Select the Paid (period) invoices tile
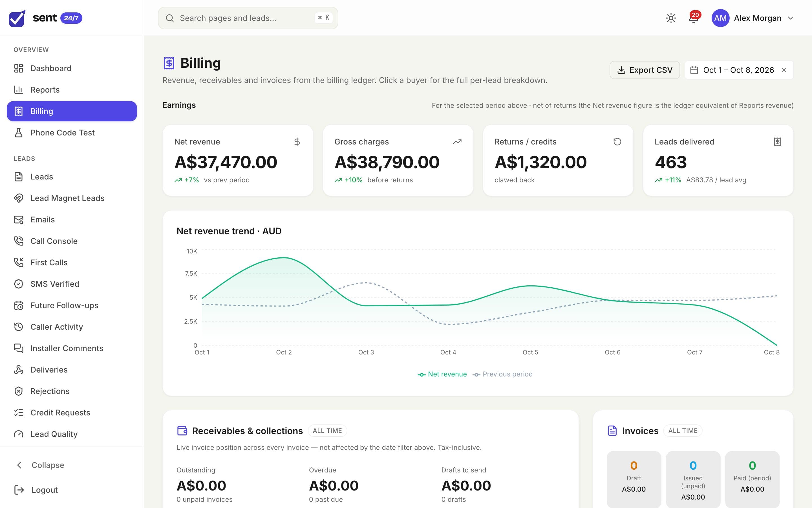 752,479
